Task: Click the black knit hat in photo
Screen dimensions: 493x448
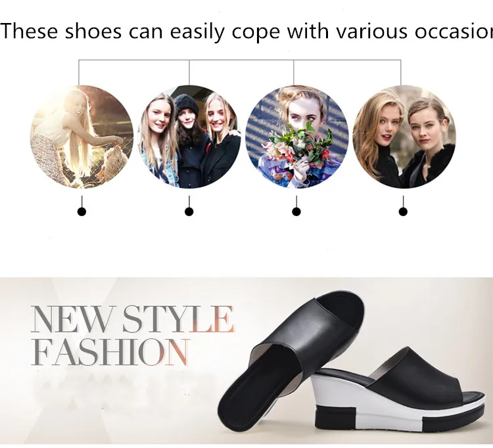Action: pyautogui.click(x=186, y=105)
